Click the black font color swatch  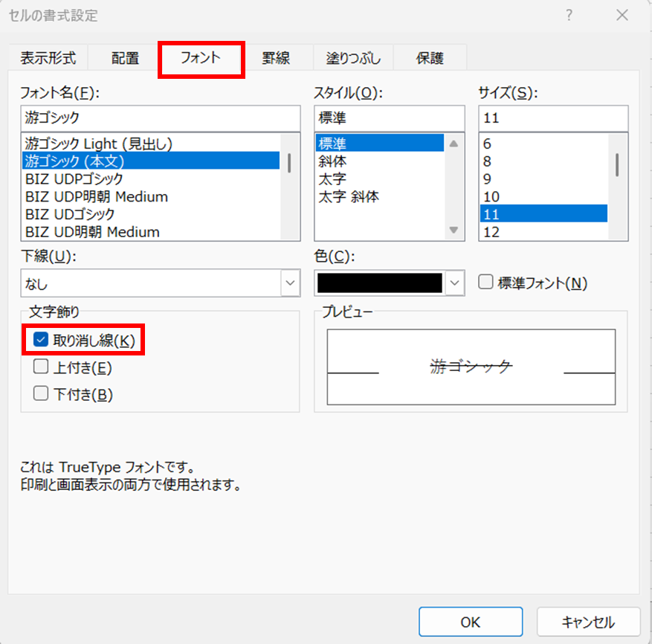point(379,283)
